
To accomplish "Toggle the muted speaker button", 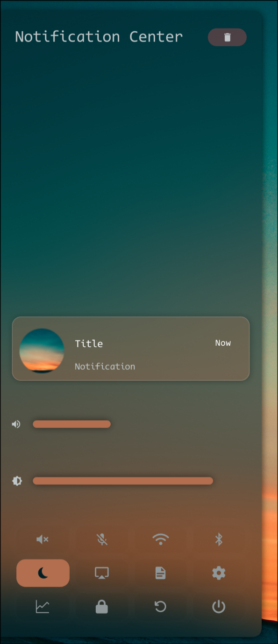I will pyautogui.click(x=43, y=539).
